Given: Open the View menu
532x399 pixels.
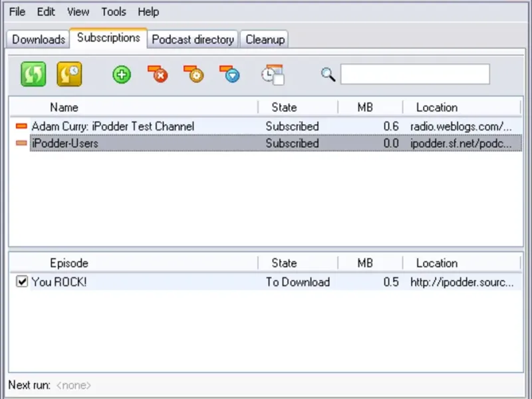Looking at the screenshot, I should tap(78, 12).
